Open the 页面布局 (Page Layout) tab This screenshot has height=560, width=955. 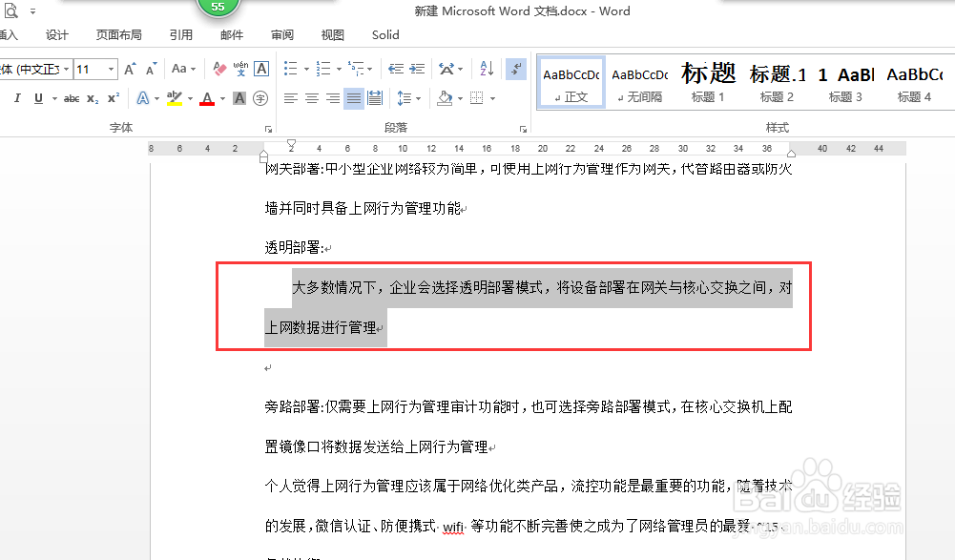[118, 35]
